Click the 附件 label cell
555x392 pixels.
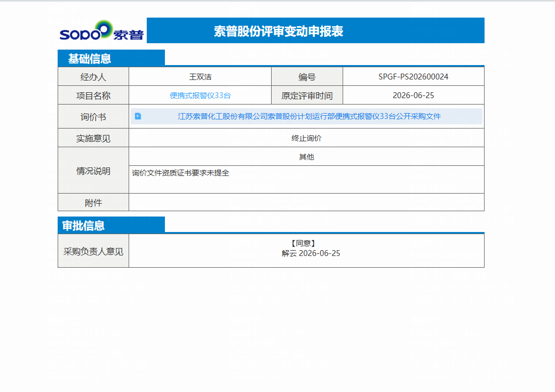click(x=93, y=202)
